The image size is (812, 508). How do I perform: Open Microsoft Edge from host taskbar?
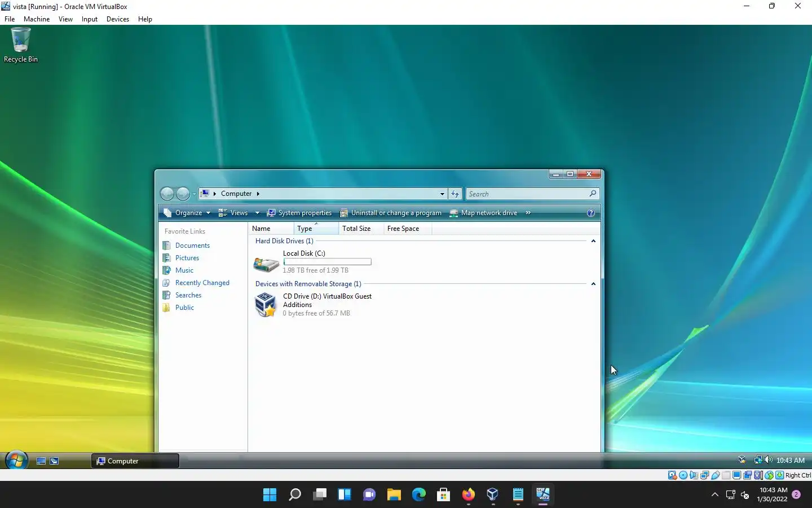[418, 495]
